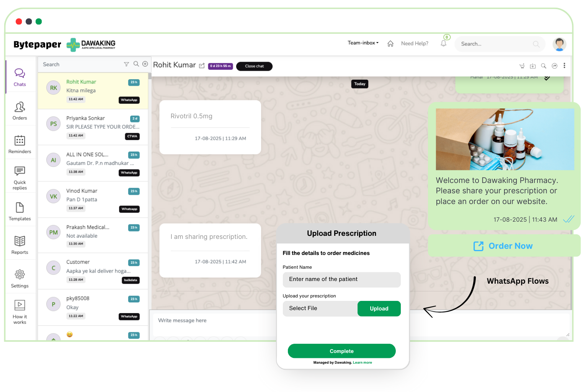Open the user profile avatar menu

click(x=559, y=44)
